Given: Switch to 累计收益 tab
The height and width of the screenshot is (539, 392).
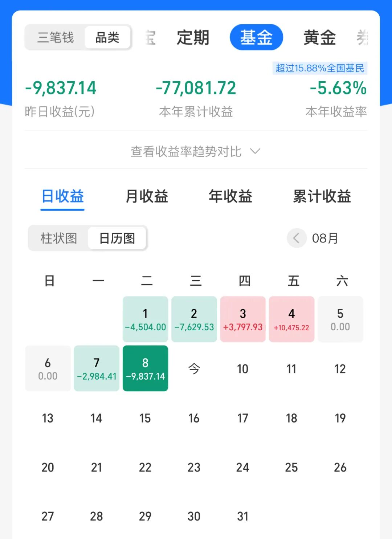Looking at the screenshot, I should [322, 196].
